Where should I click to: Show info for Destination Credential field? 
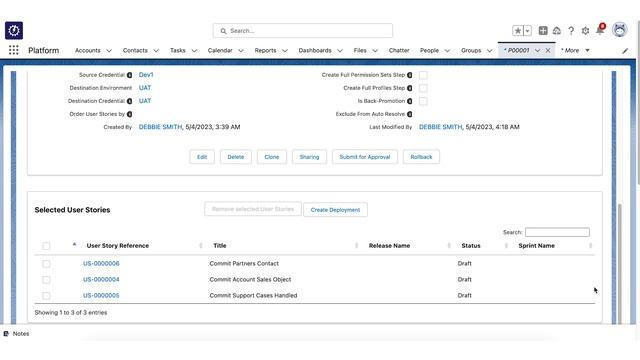tap(129, 101)
